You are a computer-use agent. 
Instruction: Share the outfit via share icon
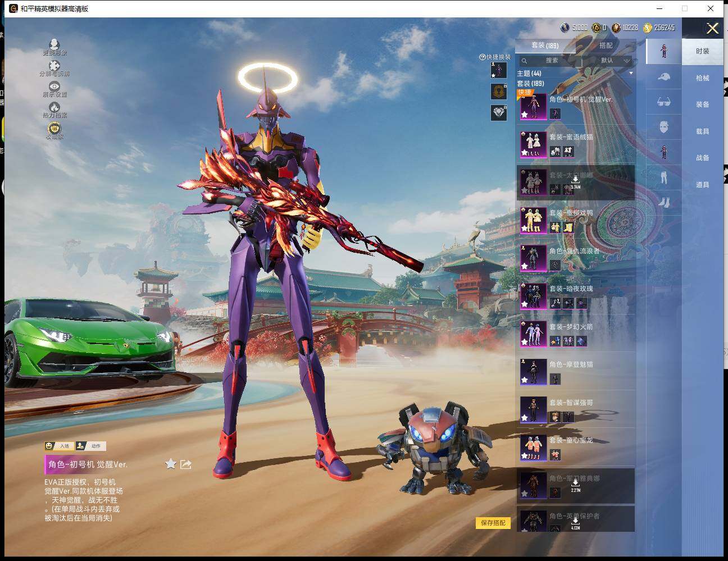[186, 464]
